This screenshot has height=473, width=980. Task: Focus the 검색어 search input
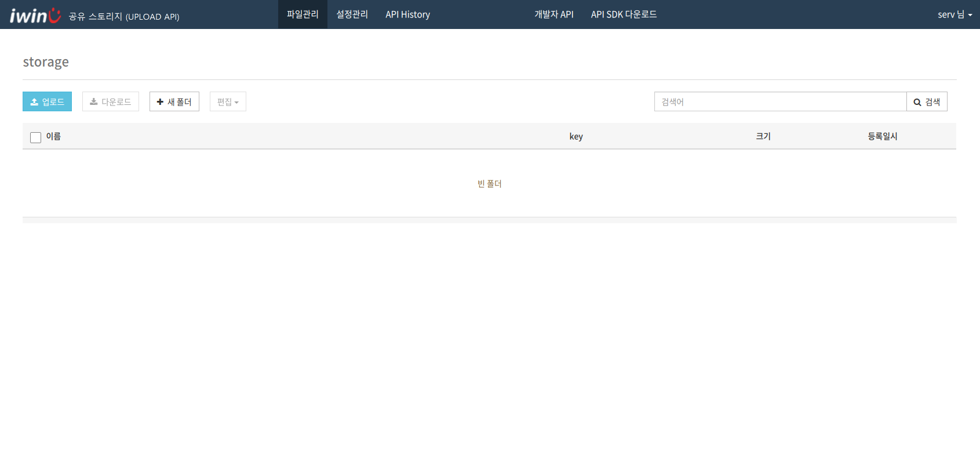pos(779,102)
